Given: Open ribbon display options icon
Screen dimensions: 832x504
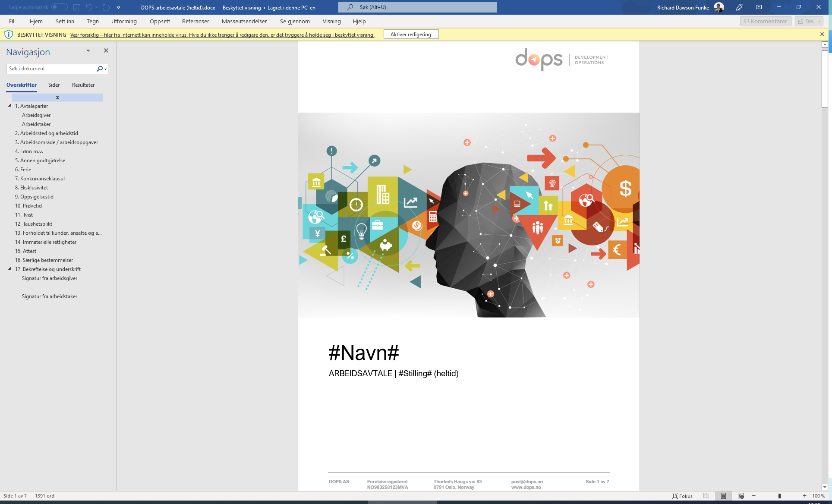Looking at the screenshot, I should [x=759, y=7].
